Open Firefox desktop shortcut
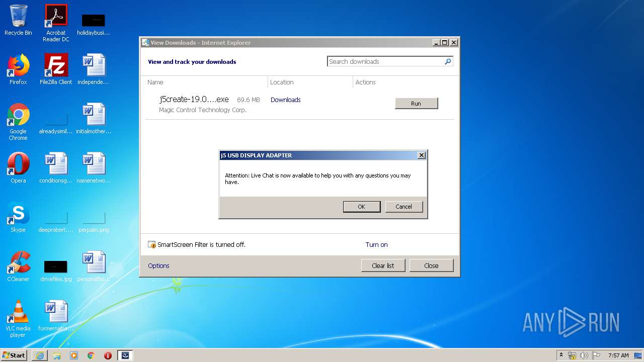 point(18,69)
